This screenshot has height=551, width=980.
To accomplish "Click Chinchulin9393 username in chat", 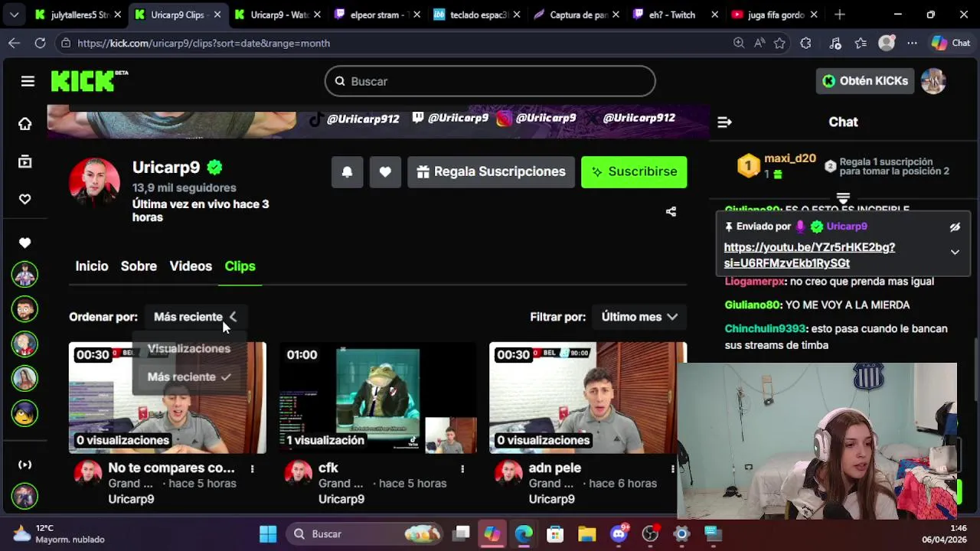I will click(x=766, y=329).
